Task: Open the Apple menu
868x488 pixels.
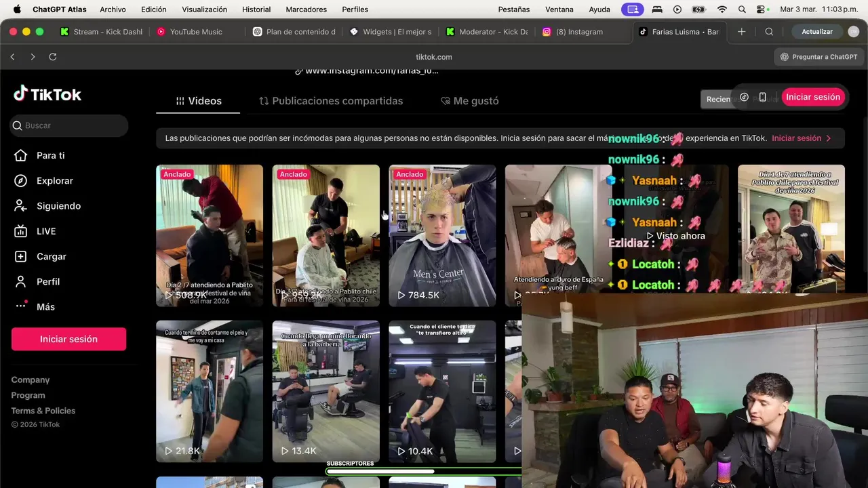Action: 17,9
